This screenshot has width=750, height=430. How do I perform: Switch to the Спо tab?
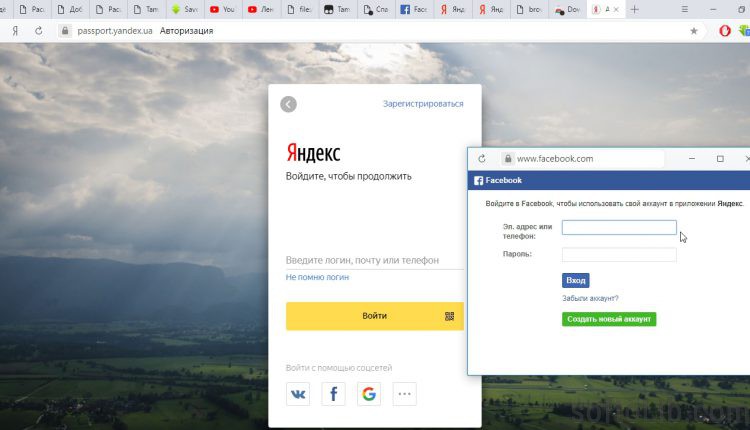(x=376, y=9)
